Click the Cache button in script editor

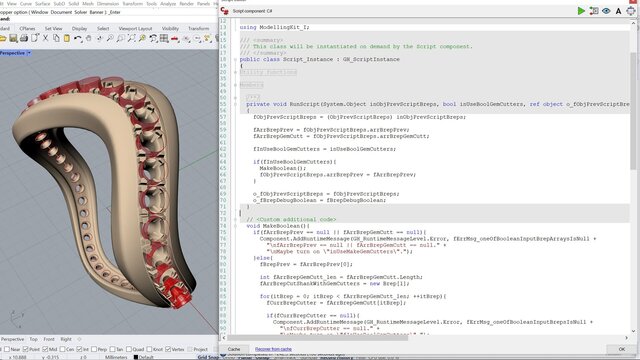point(234,349)
